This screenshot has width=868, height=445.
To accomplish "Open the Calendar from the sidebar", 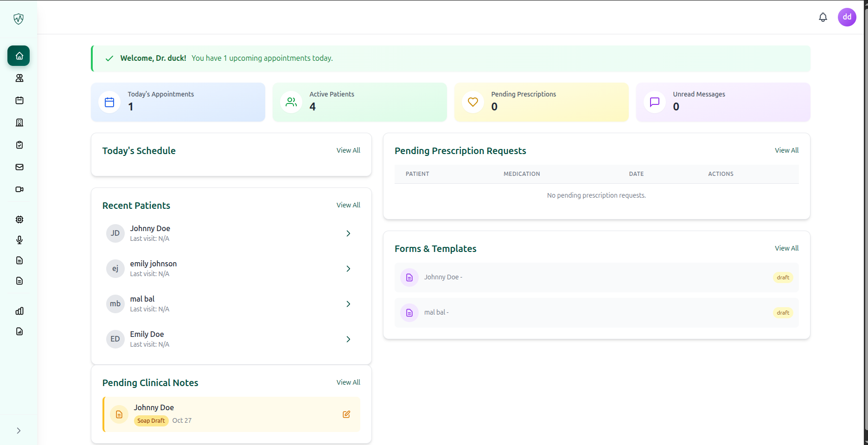I will pyautogui.click(x=19, y=100).
